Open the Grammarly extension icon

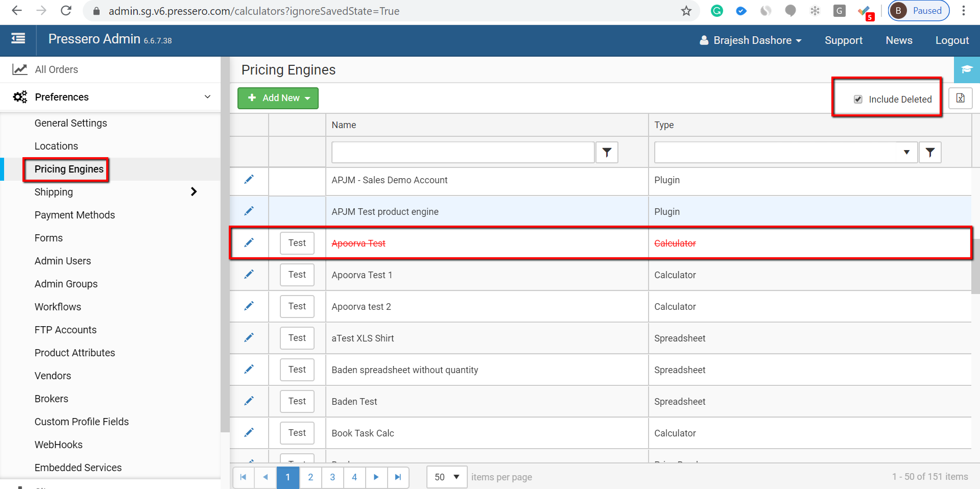click(717, 11)
